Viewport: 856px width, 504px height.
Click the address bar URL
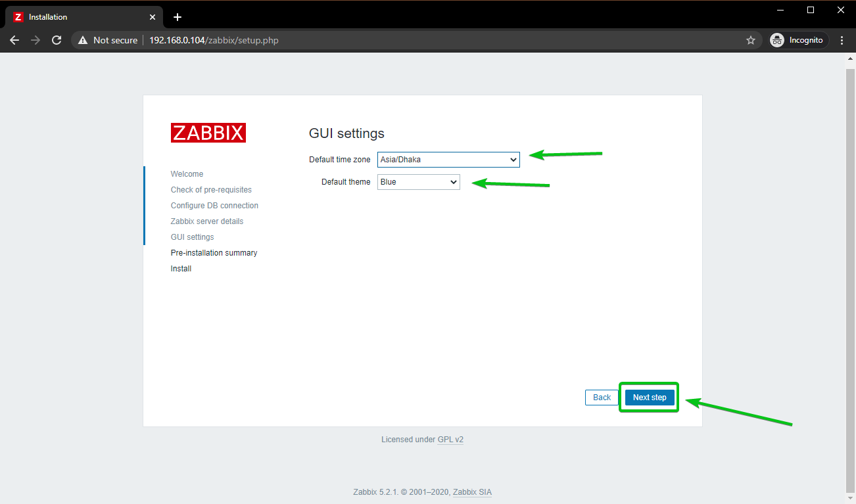point(214,40)
